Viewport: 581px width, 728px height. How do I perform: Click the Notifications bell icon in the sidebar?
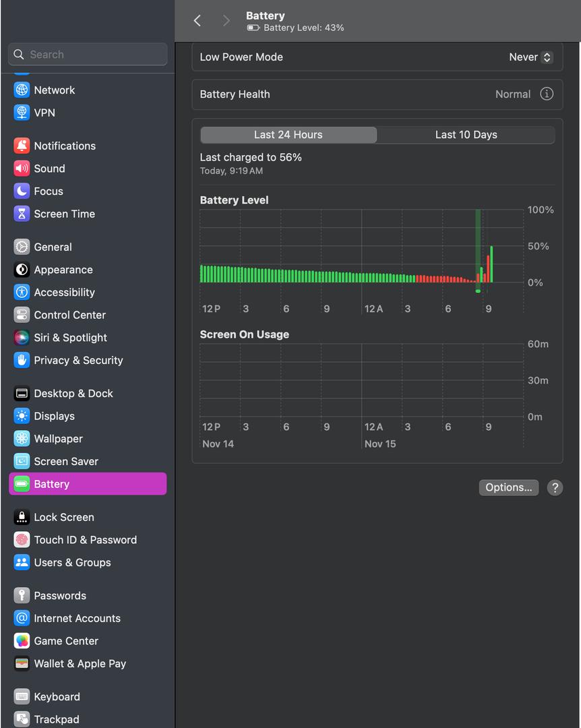point(22,146)
